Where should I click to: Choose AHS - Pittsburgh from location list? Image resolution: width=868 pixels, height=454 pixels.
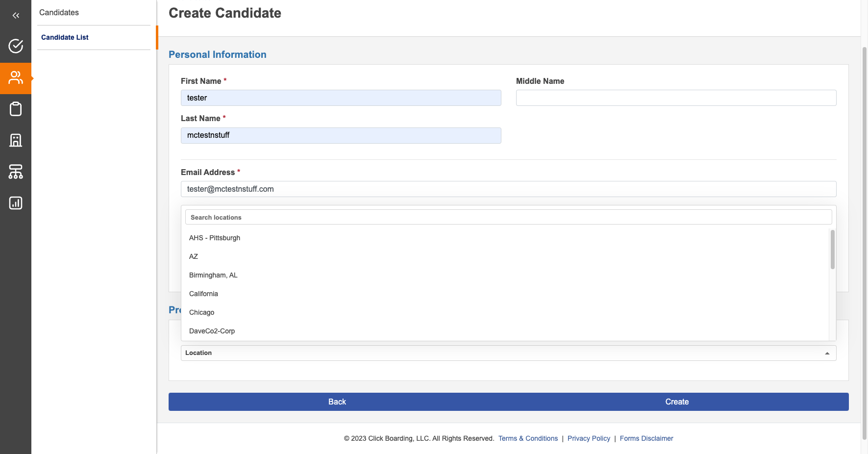[215, 238]
